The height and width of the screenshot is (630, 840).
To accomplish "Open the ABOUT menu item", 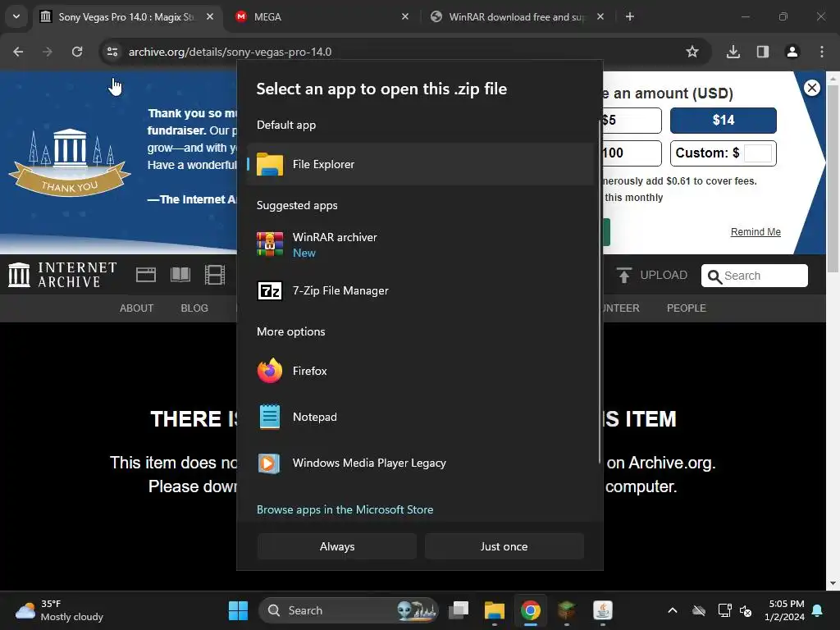I will click(x=137, y=308).
